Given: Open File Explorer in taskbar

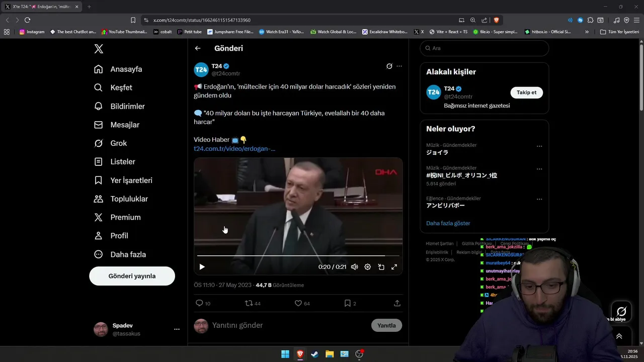Looking at the screenshot, I should [x=330, y=354].
